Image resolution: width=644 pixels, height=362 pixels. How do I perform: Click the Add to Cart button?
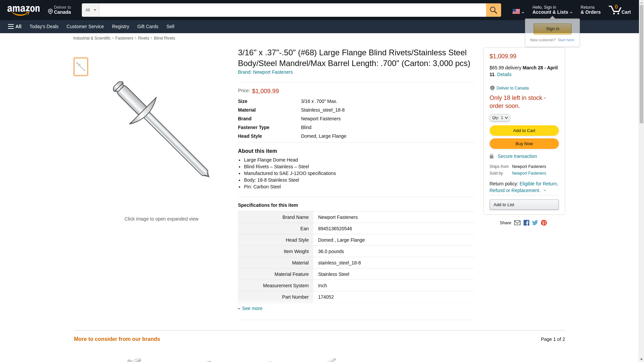coord(524,130)
